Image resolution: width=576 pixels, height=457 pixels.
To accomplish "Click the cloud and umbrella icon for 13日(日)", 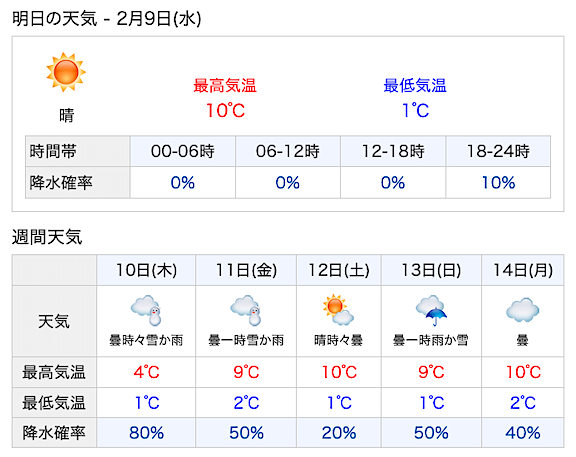I will pyautogui.click(x=431, y=310).
